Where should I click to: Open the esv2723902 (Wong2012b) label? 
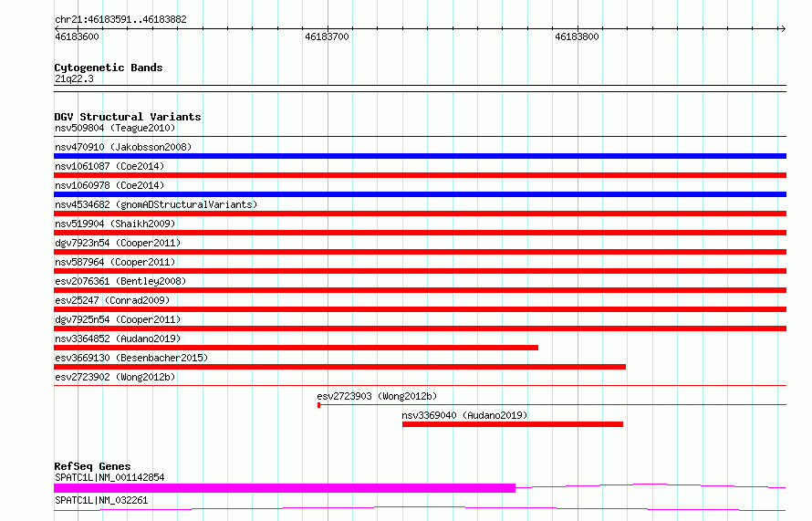(x=115, y=377)
